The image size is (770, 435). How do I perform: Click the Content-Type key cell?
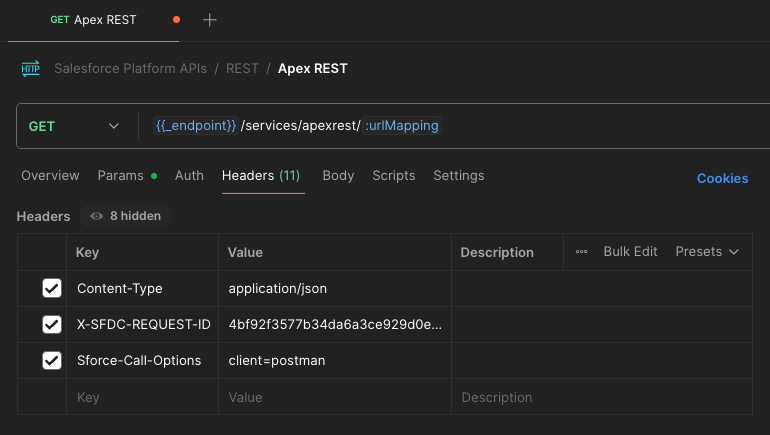click(x=142, y=289)
